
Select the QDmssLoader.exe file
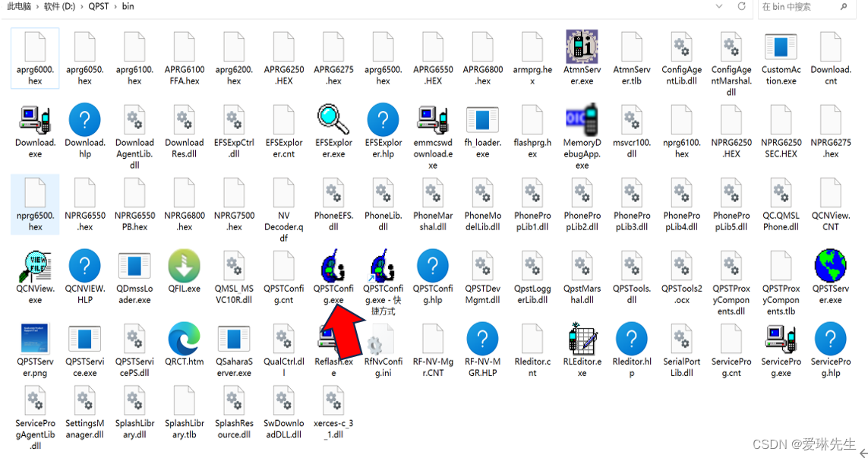point(134,266)
